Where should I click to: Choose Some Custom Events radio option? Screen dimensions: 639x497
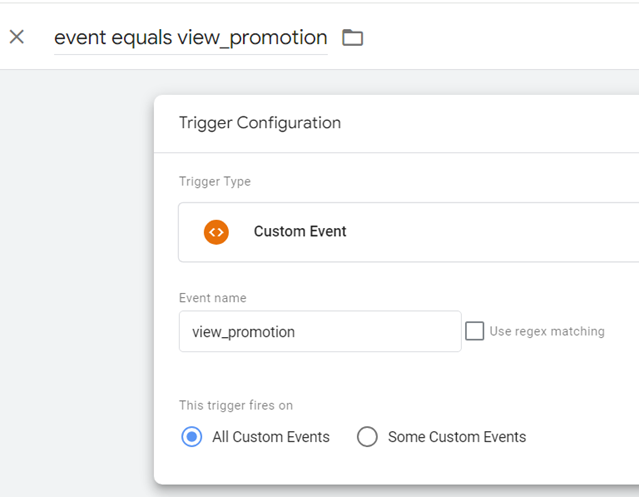[367, 437]
